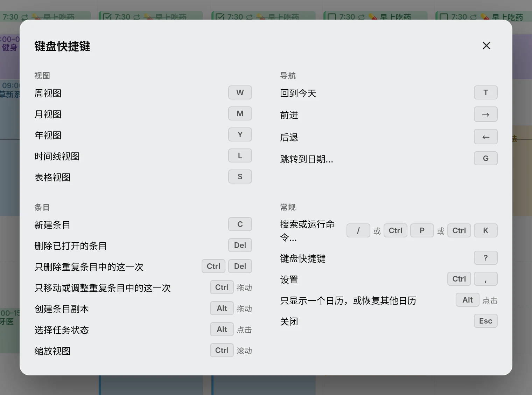Select the 设置 shortcut label

click(x=289, y=280)
